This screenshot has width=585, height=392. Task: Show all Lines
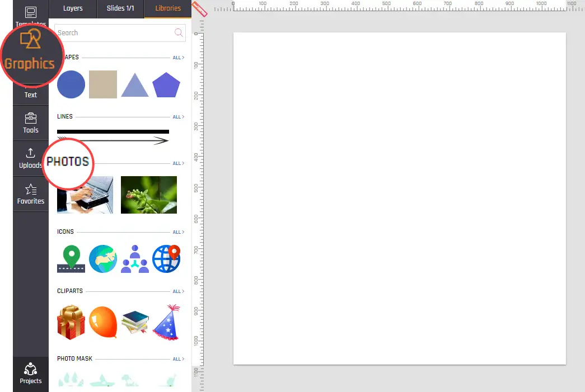(179, 117)
